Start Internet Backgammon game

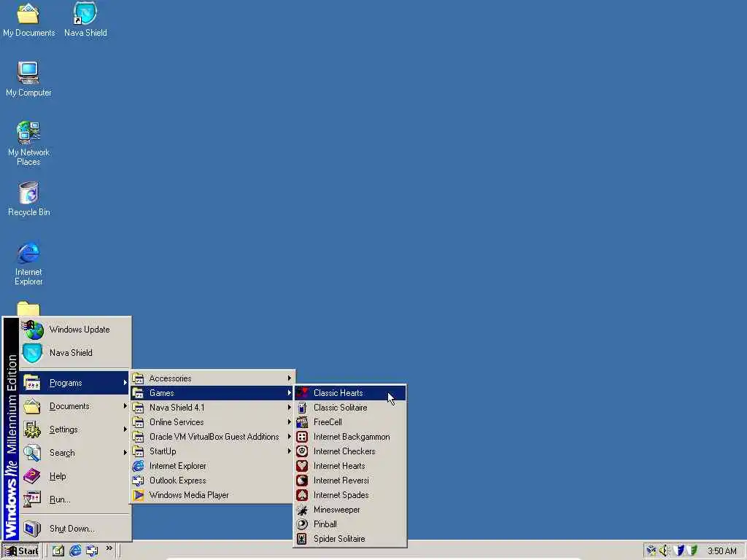[x=350, y=437]
